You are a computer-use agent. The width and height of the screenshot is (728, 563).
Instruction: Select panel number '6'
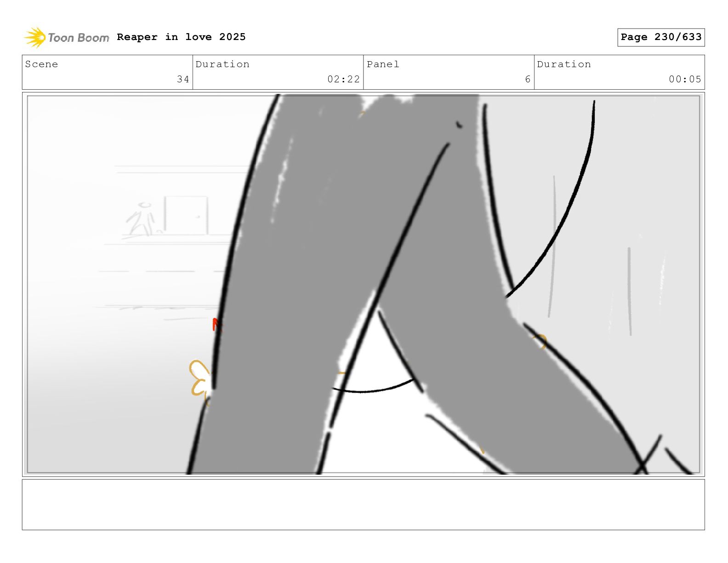point(528,80)
